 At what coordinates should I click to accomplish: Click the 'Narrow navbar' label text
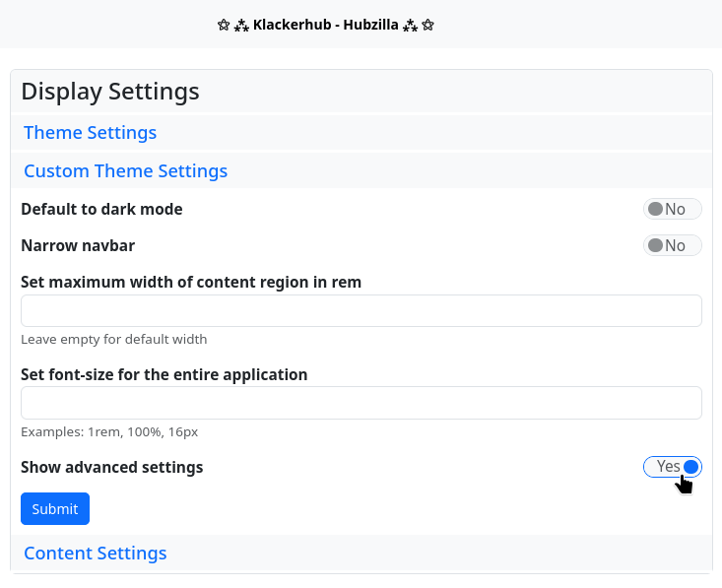tap(78, 245)
